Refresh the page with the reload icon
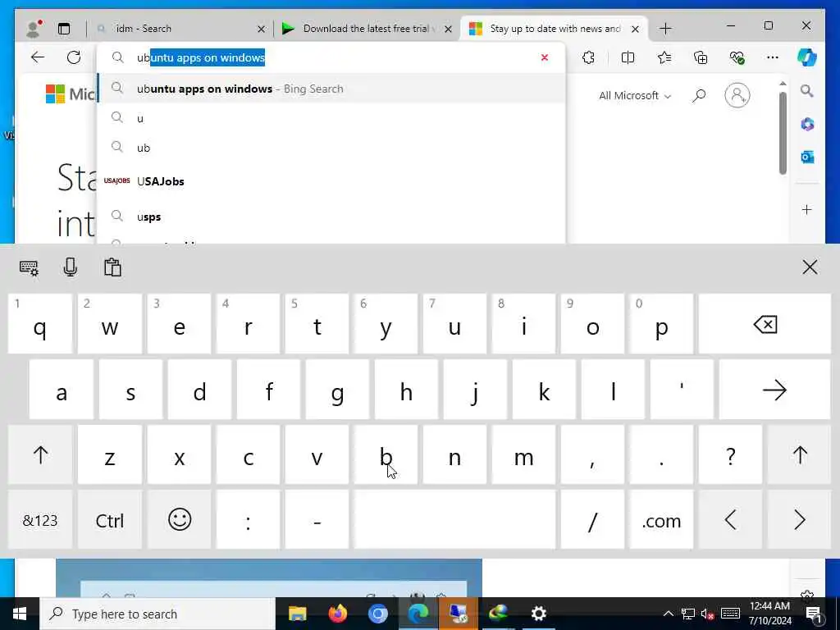Image resolution: width=840 pixels, height=630 pixels. click(74, 57)
